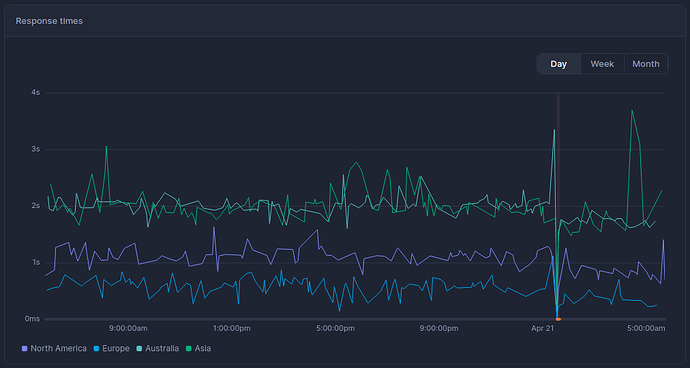Switch the chart to Day view
Viewport: 690px width, 368px height.
[x=558, y=64]
